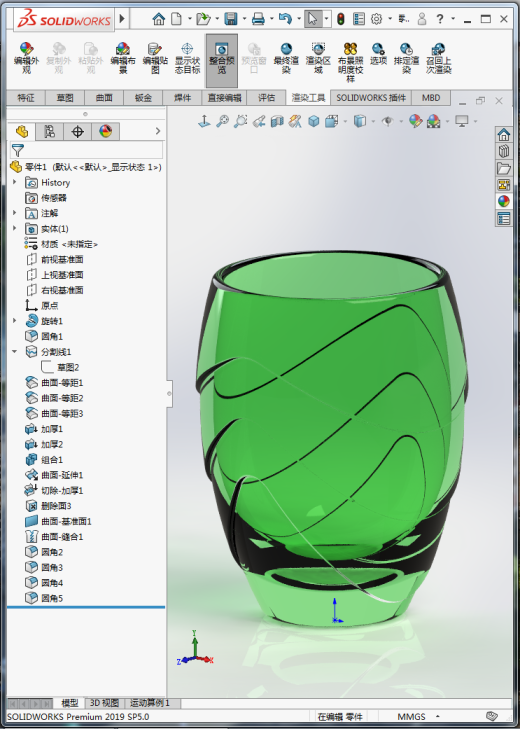This screenshot has width=520, height=729.
Task: Collapse the 分割线1 feature node
Action: click(14, 351)
